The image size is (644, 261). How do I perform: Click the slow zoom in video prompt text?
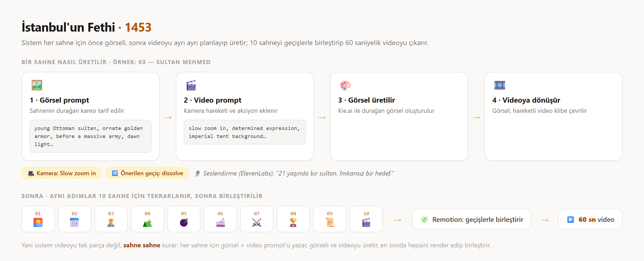click(245, 132)
